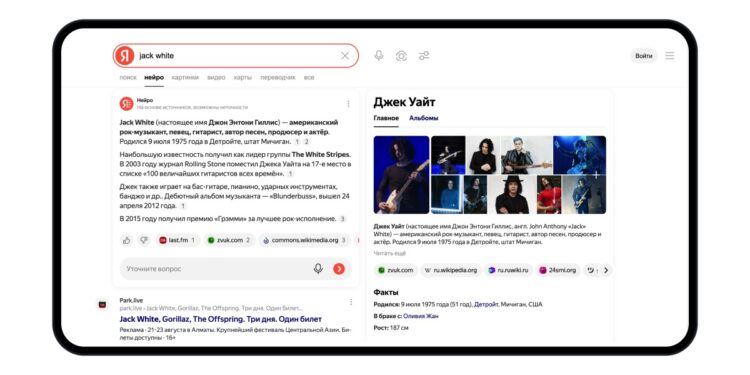Click citation 3 after Грэмми sentence
Screen dimensions: 750x375
342,219
